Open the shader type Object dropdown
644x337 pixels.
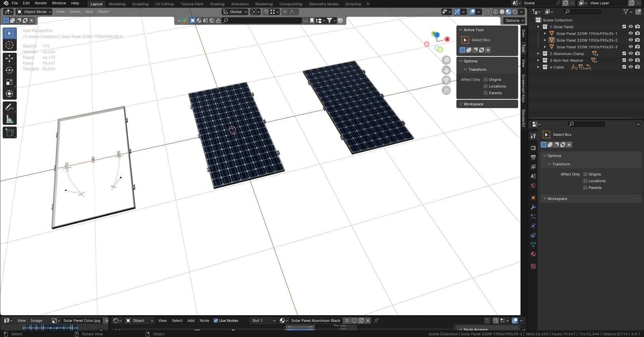tap(139, 321)
